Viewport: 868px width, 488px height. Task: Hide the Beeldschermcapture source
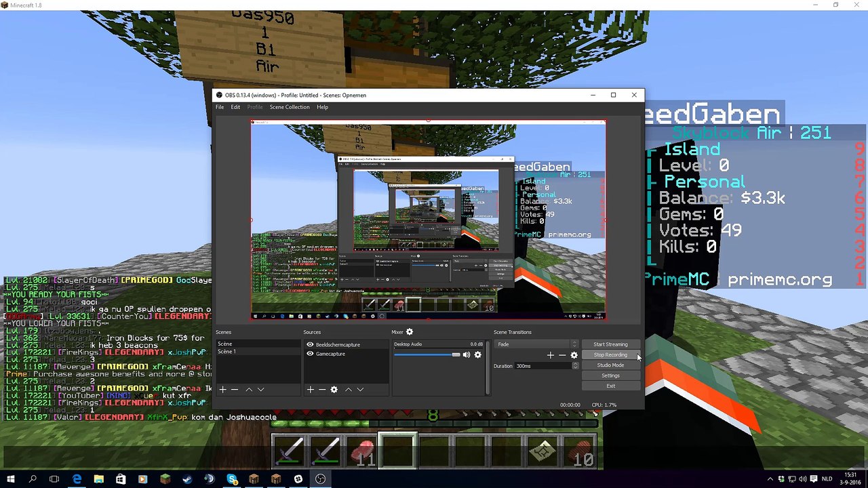click(x=310, y=345)
